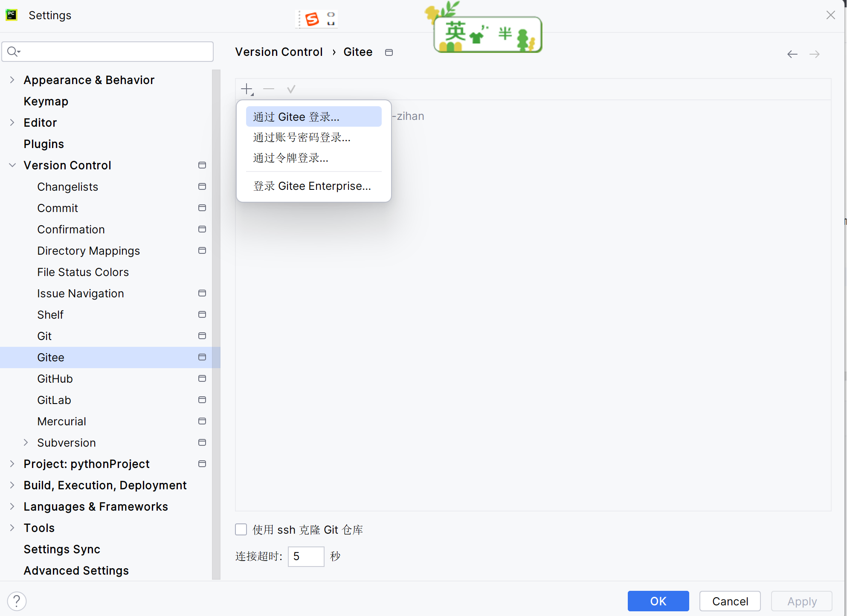
Task: Click the remove account minus icon
Action: [269, 89]
